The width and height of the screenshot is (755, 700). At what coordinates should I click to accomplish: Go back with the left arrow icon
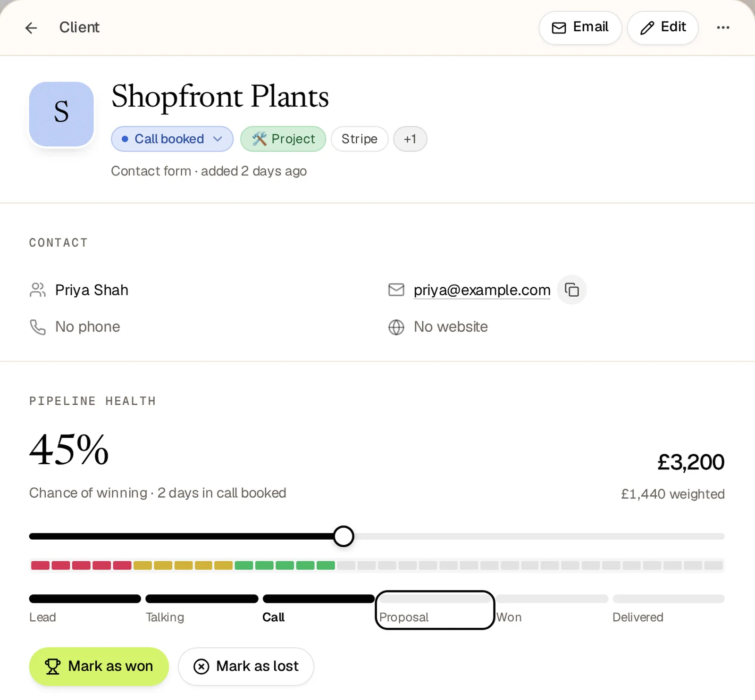pyautogui.click(x=31, y=28)
